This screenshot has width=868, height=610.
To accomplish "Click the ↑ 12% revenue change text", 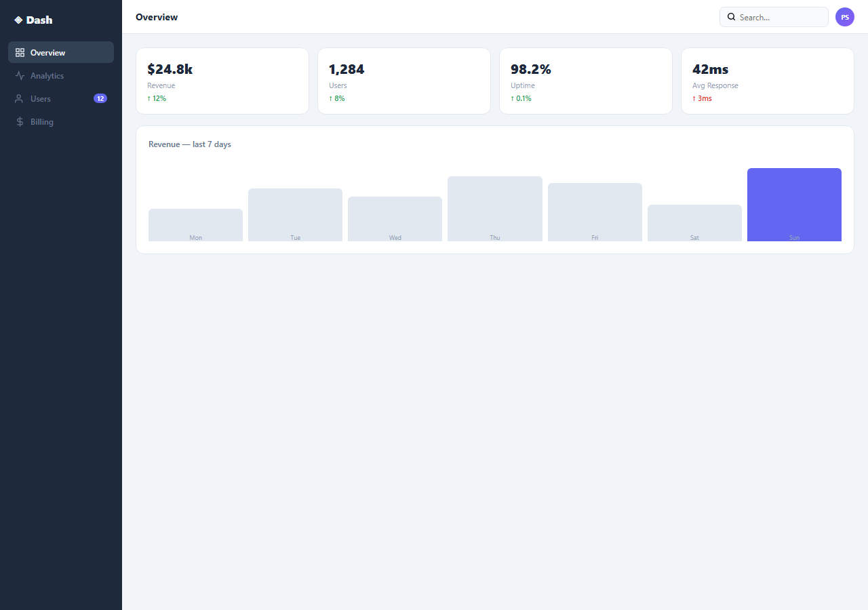I will tap(157, 98).
